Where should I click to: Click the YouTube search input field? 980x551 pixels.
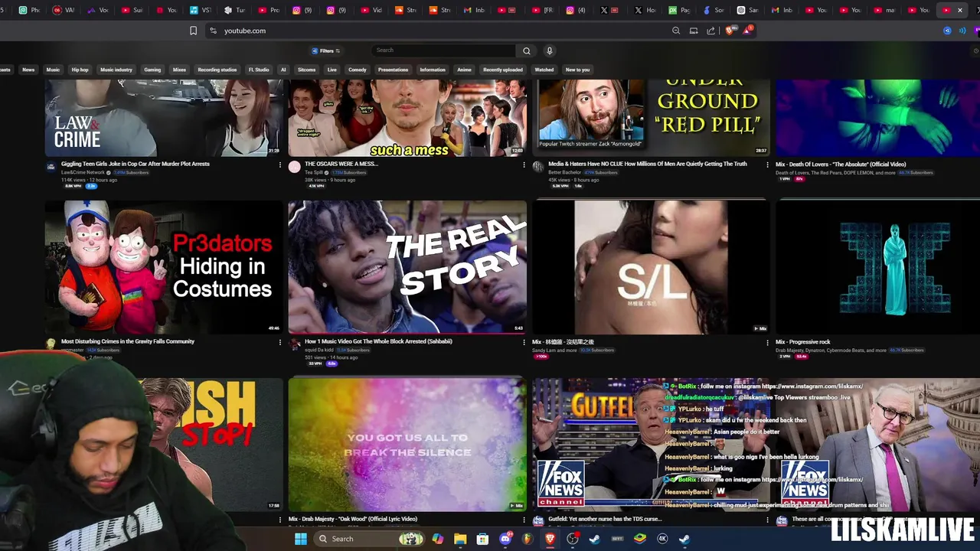coord(443,51)
